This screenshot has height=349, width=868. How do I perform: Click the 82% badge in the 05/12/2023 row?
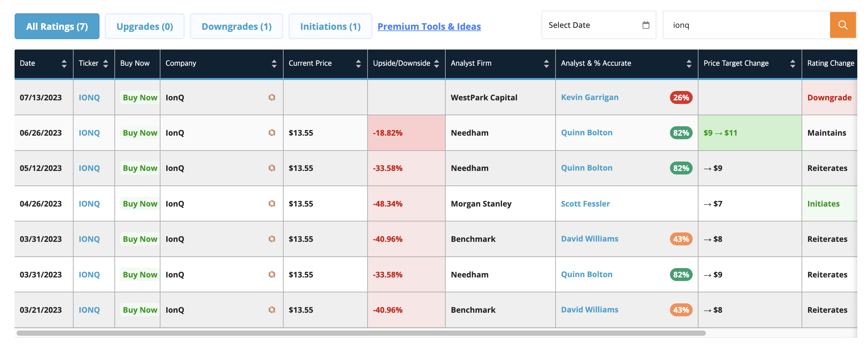(681, 168)
